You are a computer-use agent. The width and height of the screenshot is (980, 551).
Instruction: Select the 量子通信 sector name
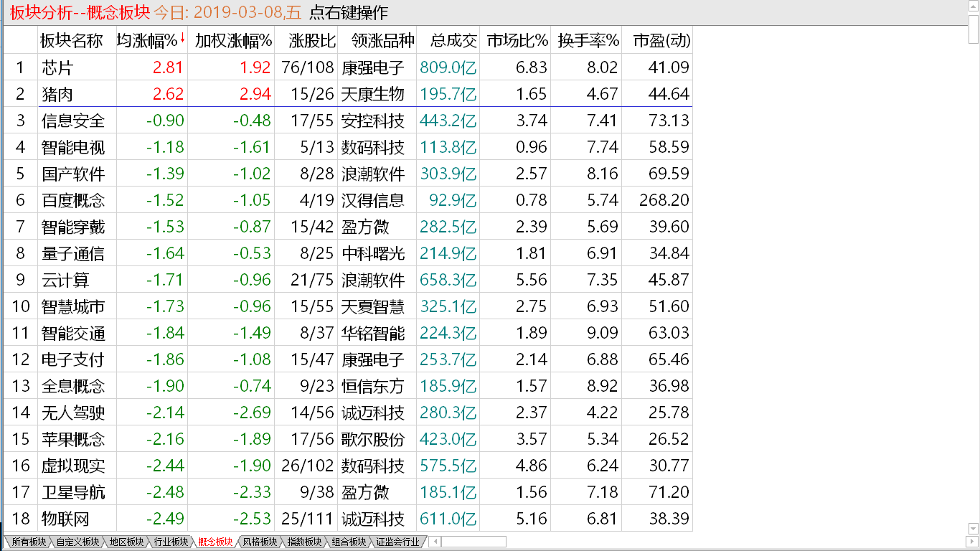(x=73, y=253)
